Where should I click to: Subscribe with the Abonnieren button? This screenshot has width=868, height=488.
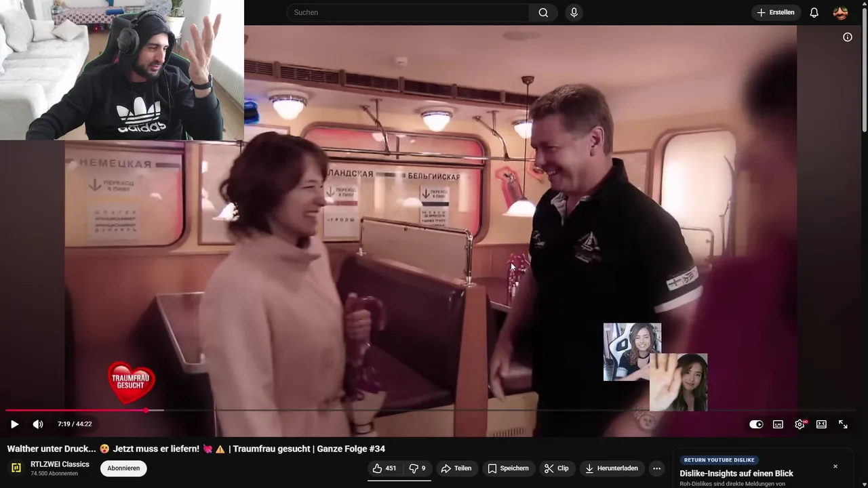pyautogui.click(x=123, y=468)
